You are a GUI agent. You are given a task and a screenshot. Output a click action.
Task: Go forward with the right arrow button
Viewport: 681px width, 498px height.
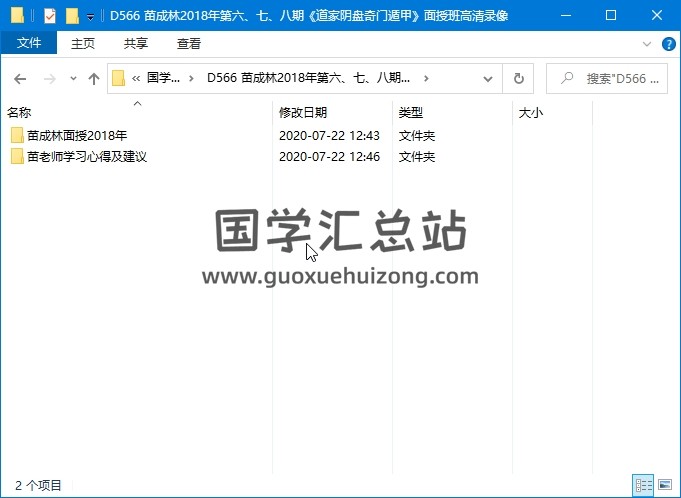(50, 79)
